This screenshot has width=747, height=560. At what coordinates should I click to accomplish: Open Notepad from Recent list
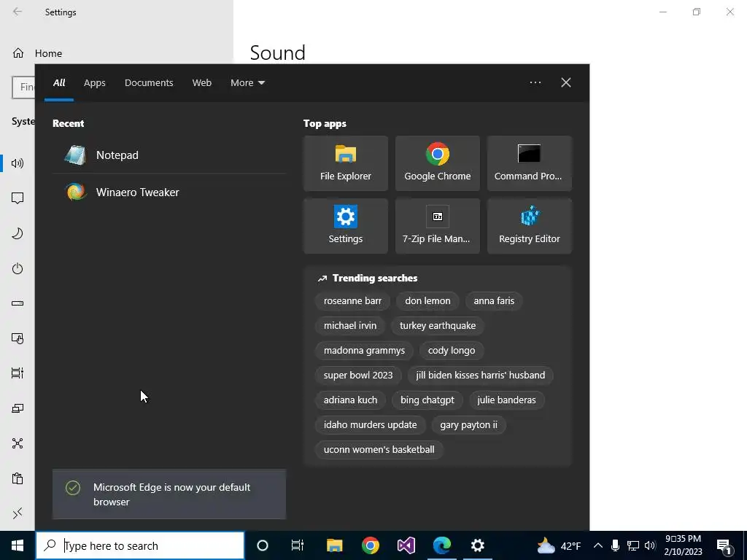169,155
